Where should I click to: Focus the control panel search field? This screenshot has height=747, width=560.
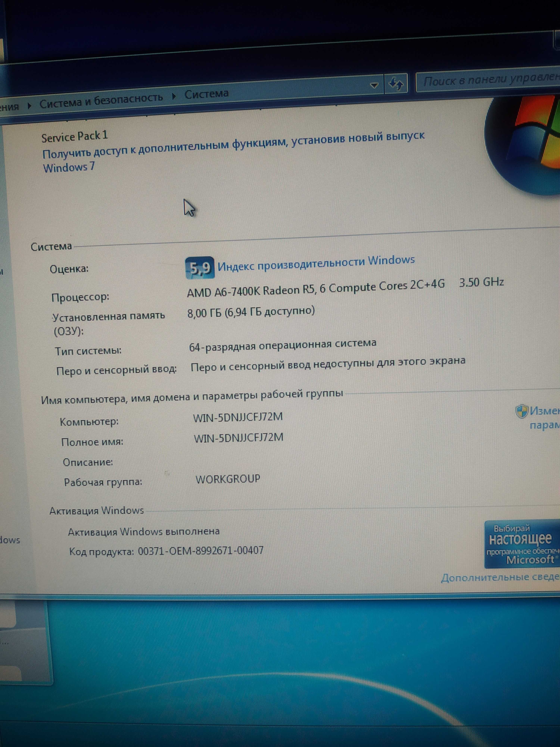coord(488,81)
